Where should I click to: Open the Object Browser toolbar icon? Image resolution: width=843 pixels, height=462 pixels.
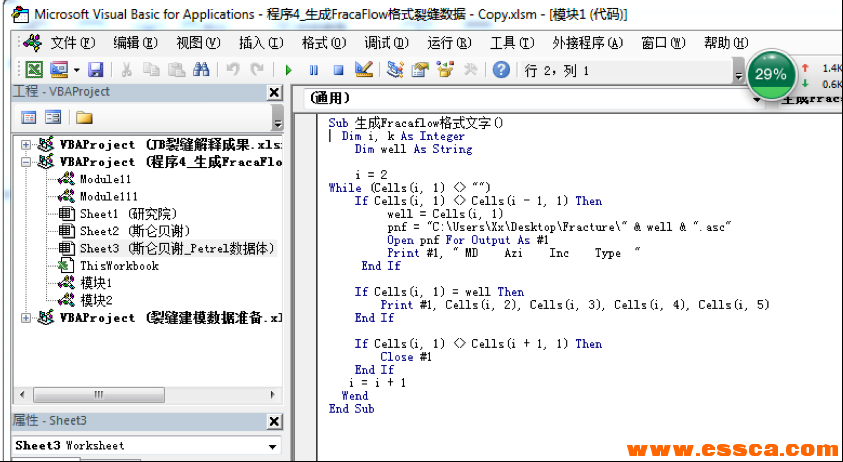click(445, 69)
